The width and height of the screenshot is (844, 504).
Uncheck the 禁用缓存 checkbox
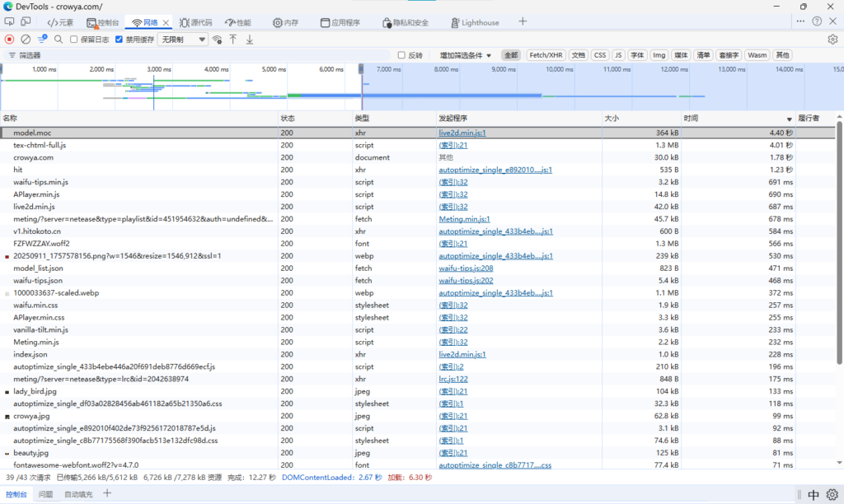(120, 39)
